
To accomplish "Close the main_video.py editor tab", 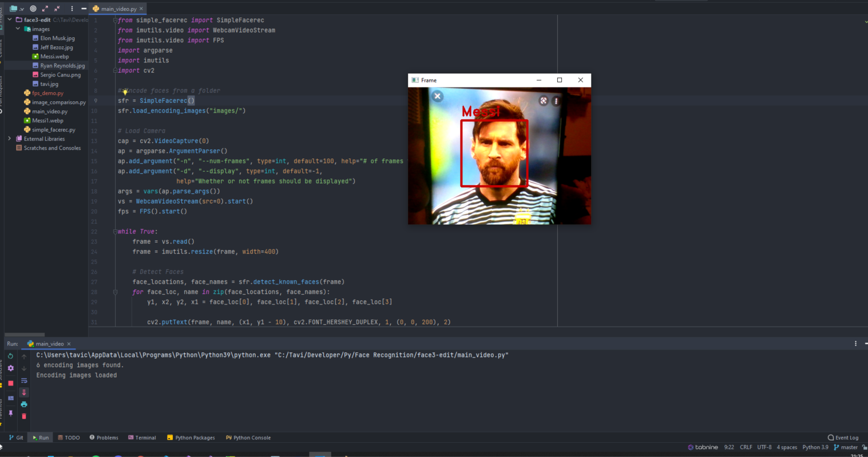I will pos(141,9).
